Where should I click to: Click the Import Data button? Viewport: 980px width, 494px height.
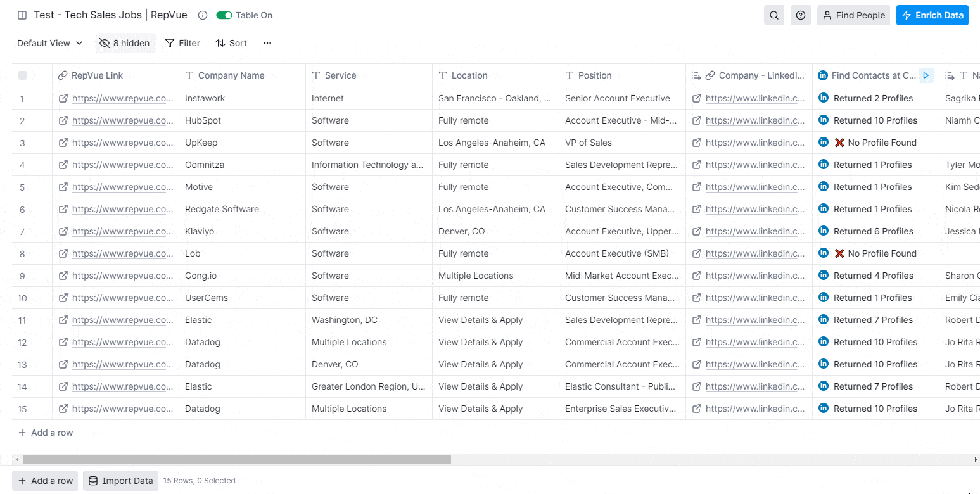121,481
